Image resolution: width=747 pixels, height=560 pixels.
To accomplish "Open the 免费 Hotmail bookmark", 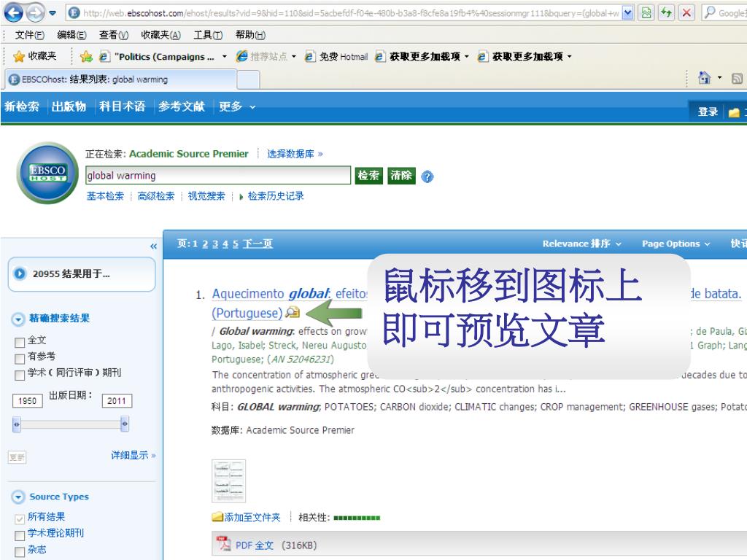I will pos(336,57).
